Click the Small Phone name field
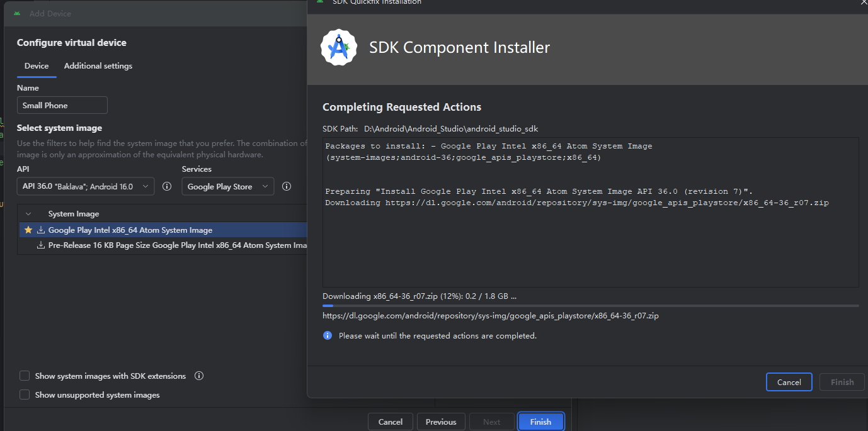Viewport: 868px width, 431px height. point(62,105)
